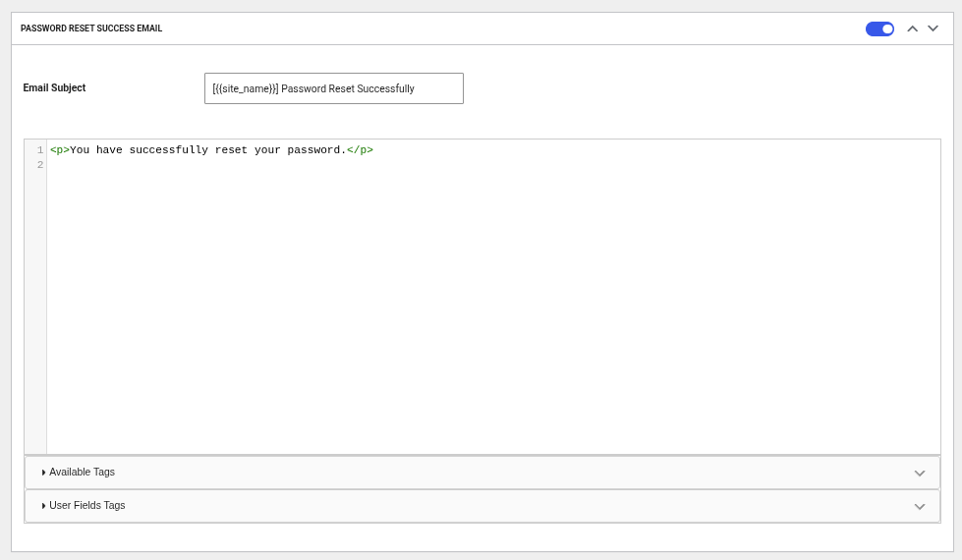Select the Email Subject label
This screenshot has width=962, height=560.
tap(54, 87)
